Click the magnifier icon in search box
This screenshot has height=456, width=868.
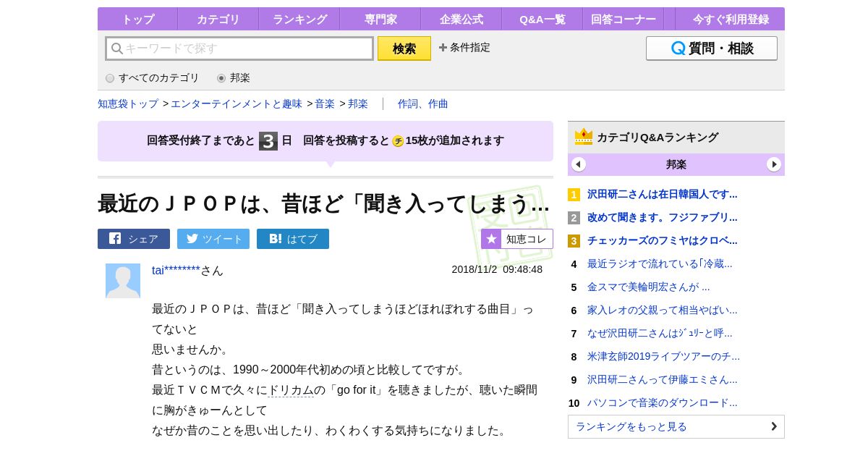click(116, 48)
